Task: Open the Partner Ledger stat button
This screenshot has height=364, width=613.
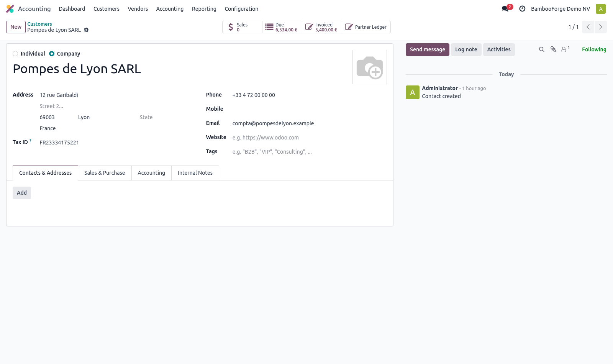Action: click(x=366, y=27)
